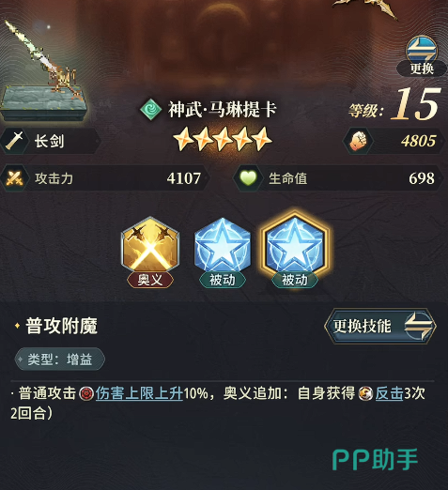The width and height of the screenshot is (448, 490).
Task: Tap the green heart 生命值 icon
Action: pos(248,178)
